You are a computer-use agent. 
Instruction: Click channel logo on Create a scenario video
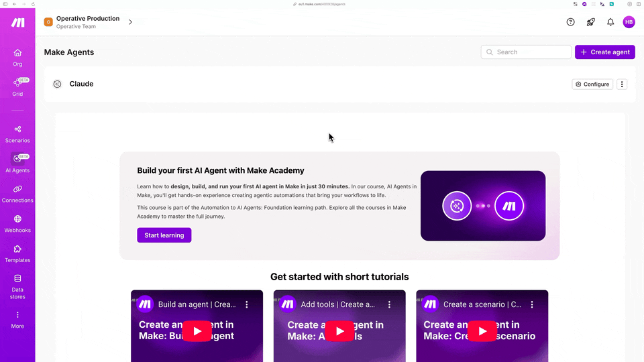tap(430, 304)
